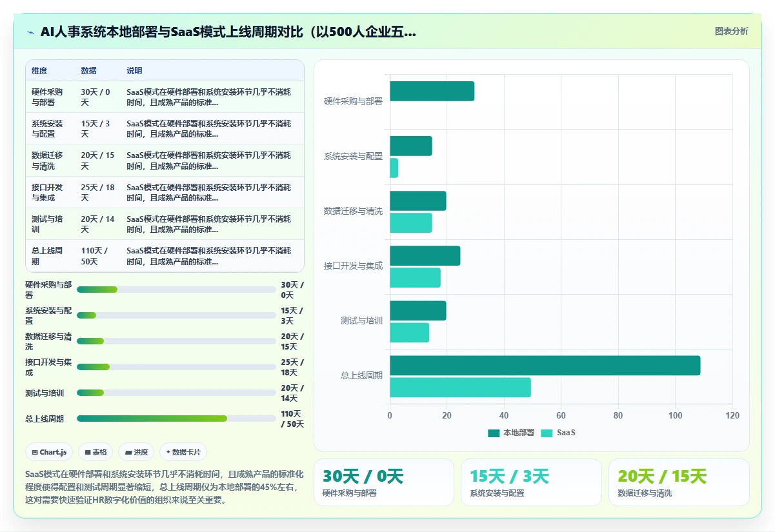Click the 数据 column header
Screen dimensions: 775x532
pos(88,71)
